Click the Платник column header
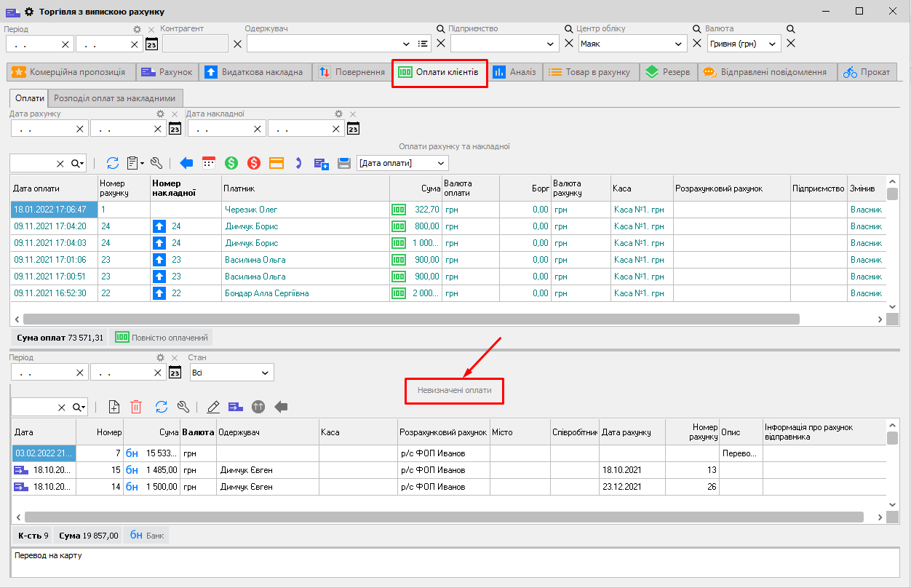The width and height of the screenshot is (911, 588). click(306, 188)
